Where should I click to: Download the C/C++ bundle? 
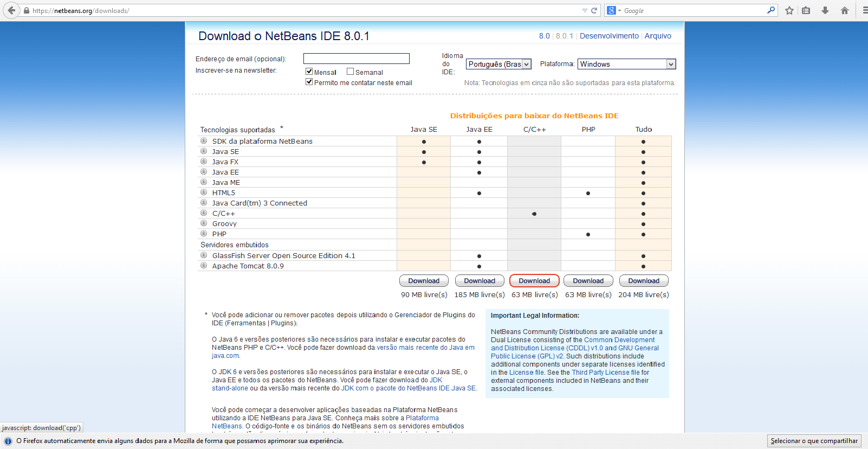[534, 281]
